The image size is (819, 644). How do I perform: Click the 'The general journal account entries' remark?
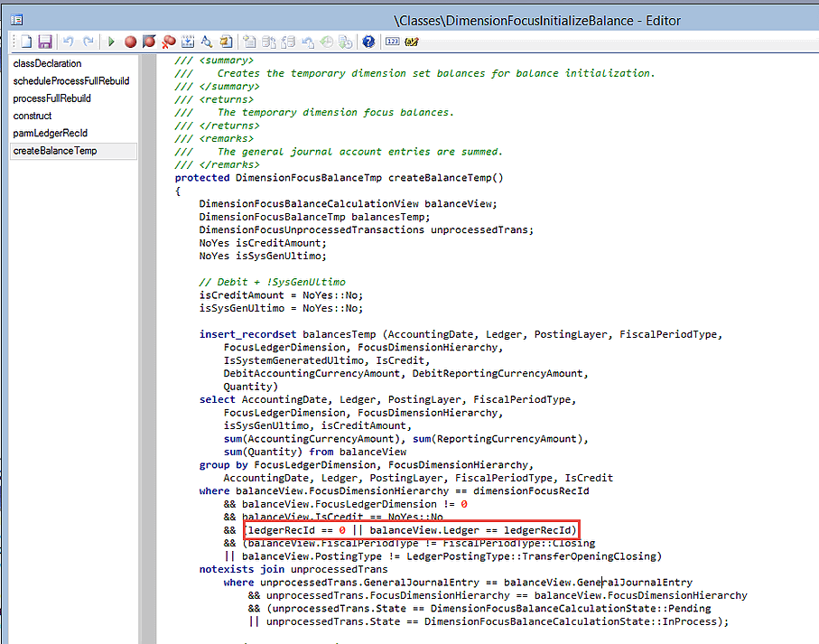pyautogui.click(x=360, y=152)
